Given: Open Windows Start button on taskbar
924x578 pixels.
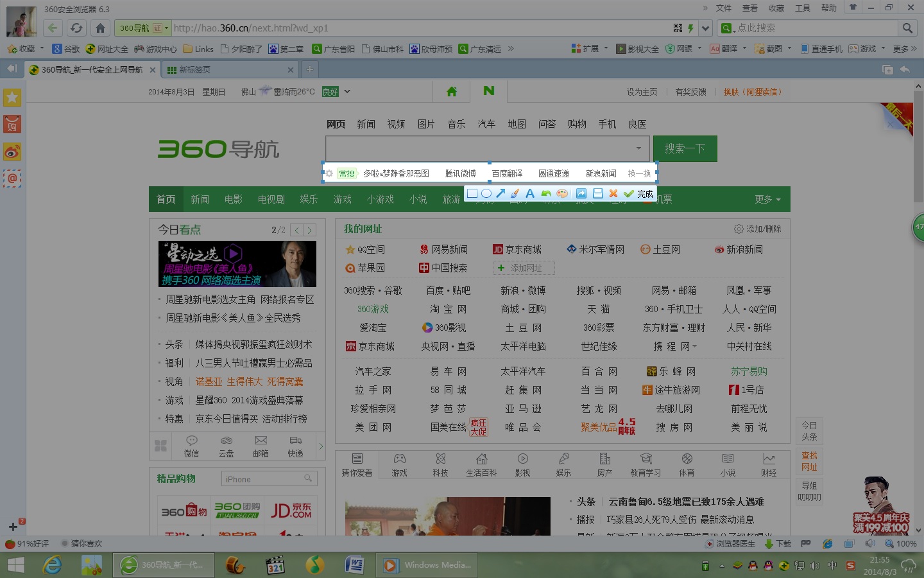Looking at the screenshot, I should pyautogui.click(x=15, y=565).
